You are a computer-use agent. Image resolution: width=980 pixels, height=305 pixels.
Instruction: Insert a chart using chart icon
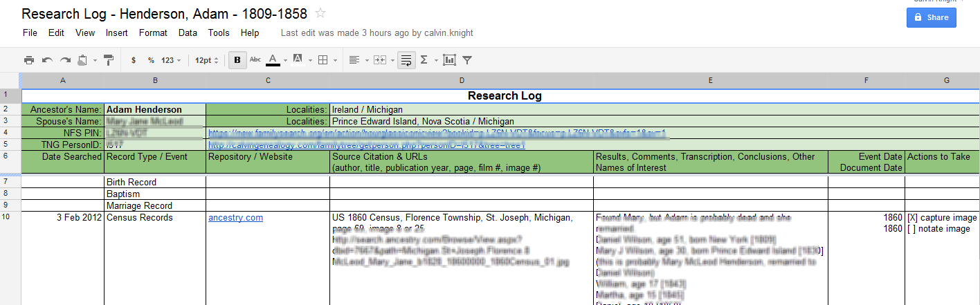449,60
